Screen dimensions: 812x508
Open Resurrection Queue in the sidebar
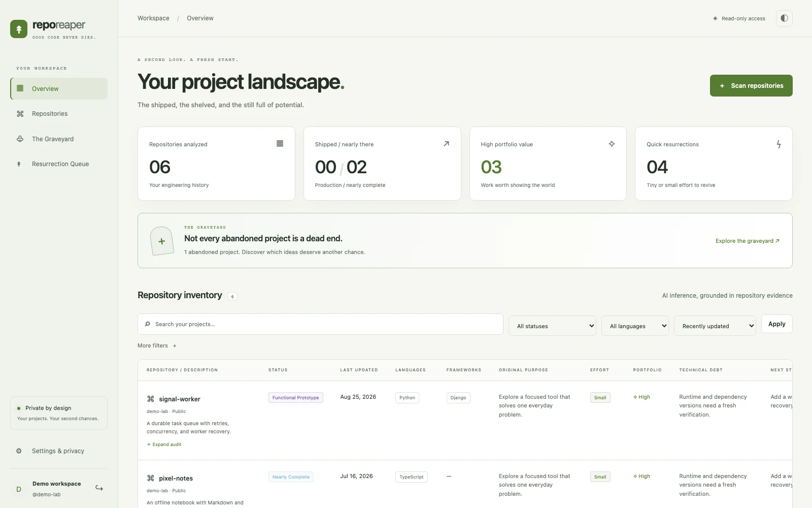(59, 164)
